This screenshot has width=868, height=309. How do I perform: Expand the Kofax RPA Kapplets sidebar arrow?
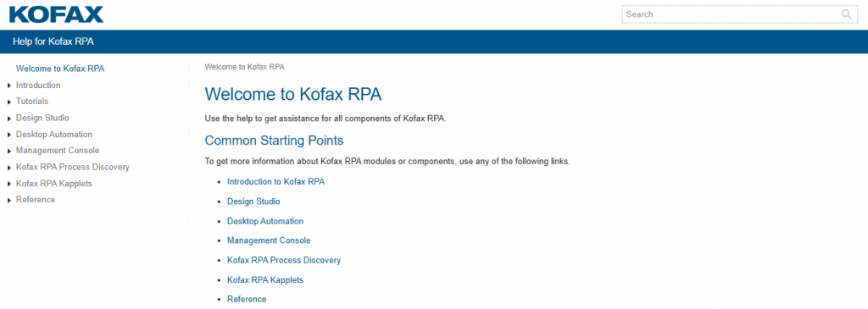[x=9, y=184]
